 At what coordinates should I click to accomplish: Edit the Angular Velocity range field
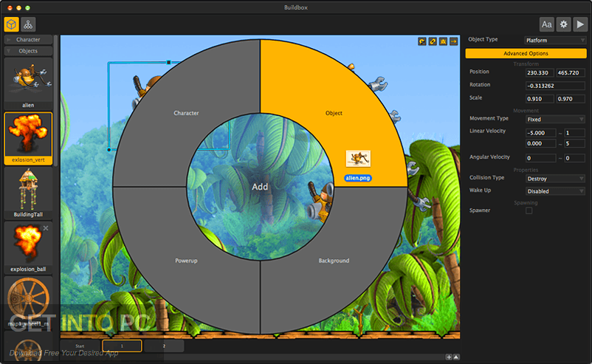574,158
